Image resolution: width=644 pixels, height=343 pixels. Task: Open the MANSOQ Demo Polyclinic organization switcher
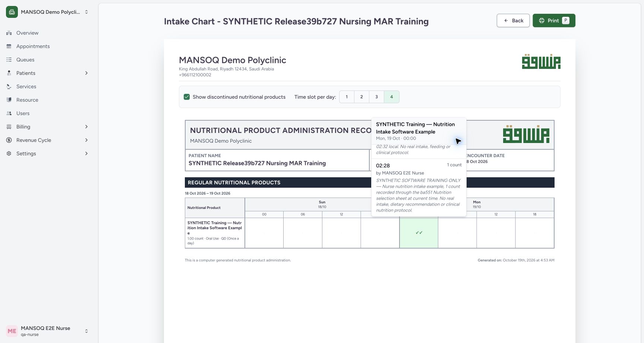[x=48, y=12]
